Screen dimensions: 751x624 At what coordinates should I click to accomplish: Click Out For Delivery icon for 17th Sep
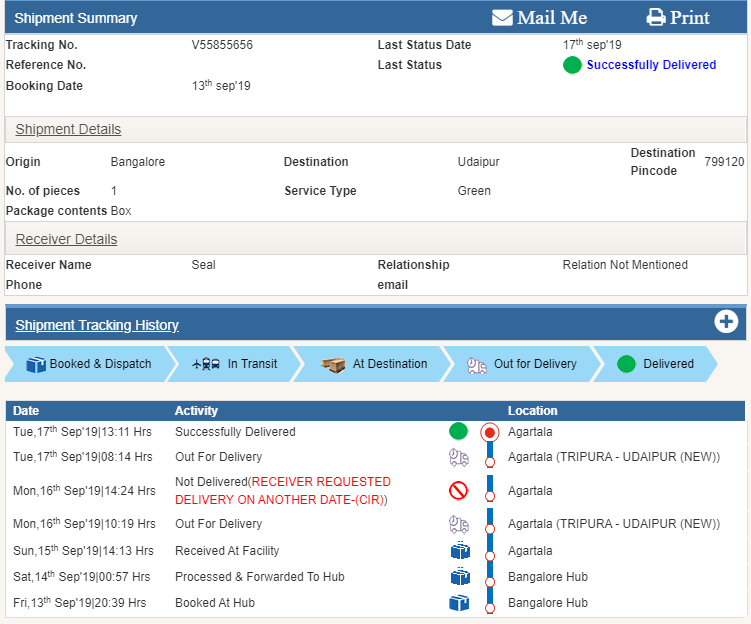[459, 457]
